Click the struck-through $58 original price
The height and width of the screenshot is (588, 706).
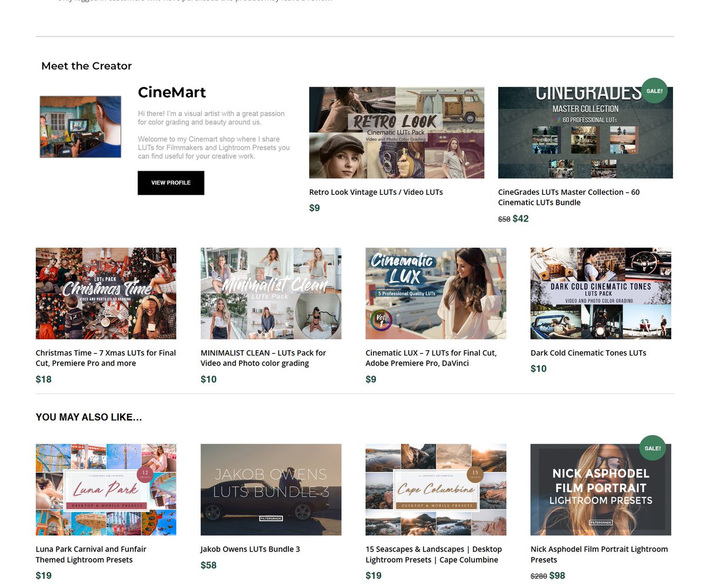[x=504, y=219]
